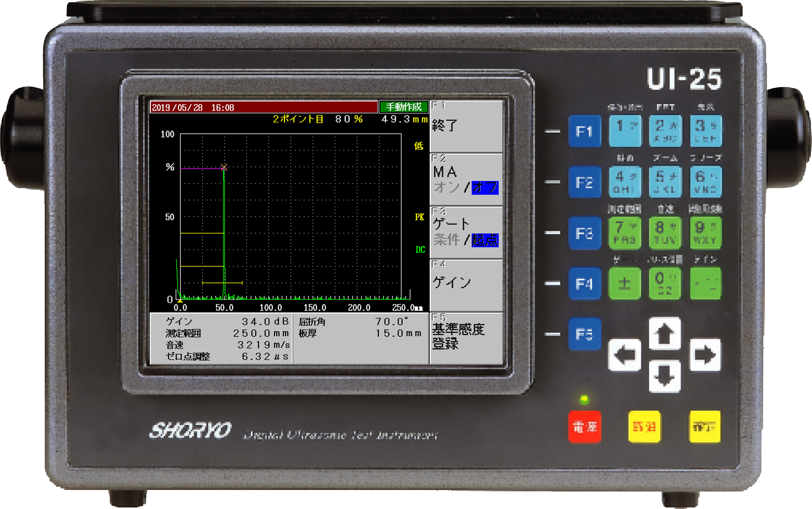Select MA オン option on screen
The width and height of the screenshot is (812, 509).
pyautogui.click(x=446, y=187)
